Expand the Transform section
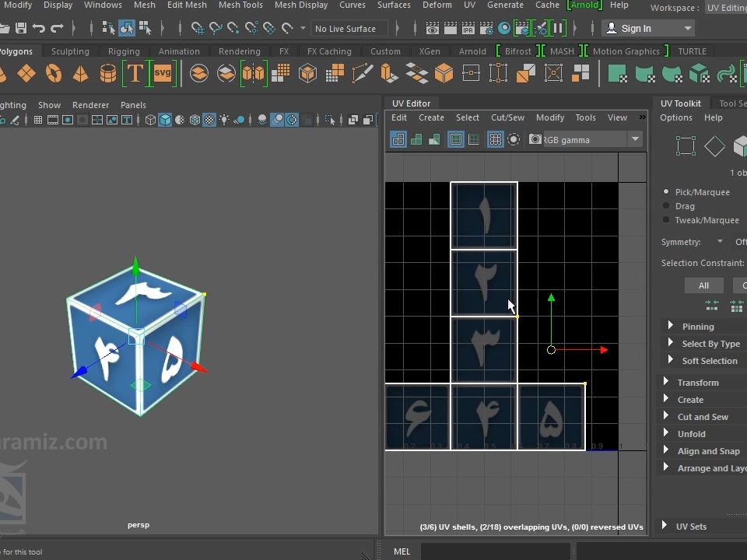Viewport: 747px width, 560px height. click(x=666, y=382)
